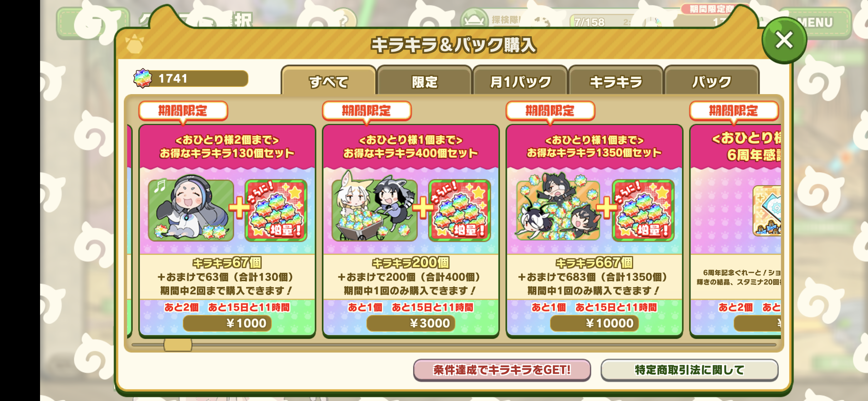Tap the 増量 bonus gems icon in the 1350 set

click(643, 210)
